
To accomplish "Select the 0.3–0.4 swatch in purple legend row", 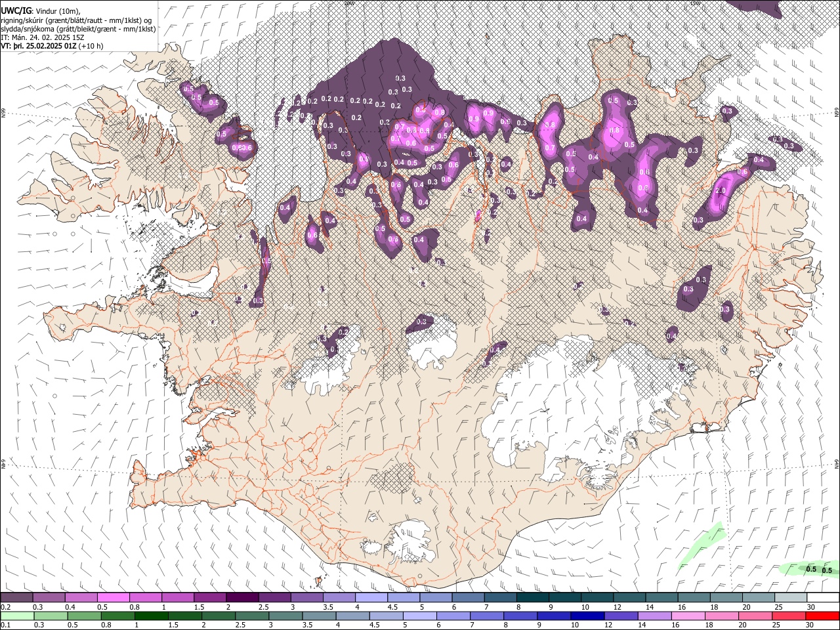I will [49, 598].
